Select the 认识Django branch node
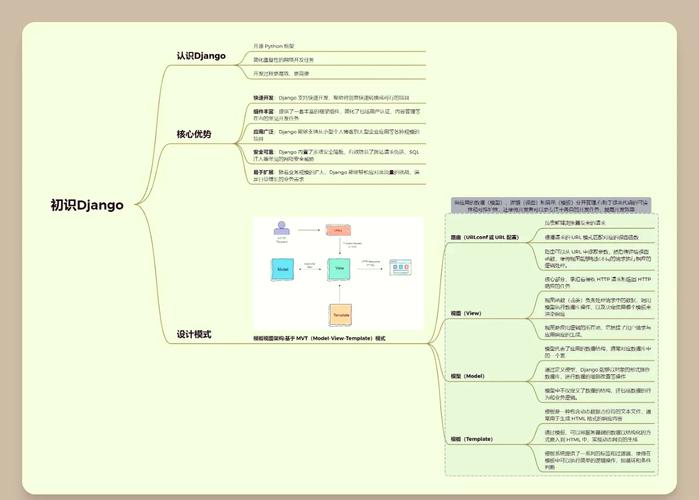This screenshot has width=699, height=500. (201, 56)
